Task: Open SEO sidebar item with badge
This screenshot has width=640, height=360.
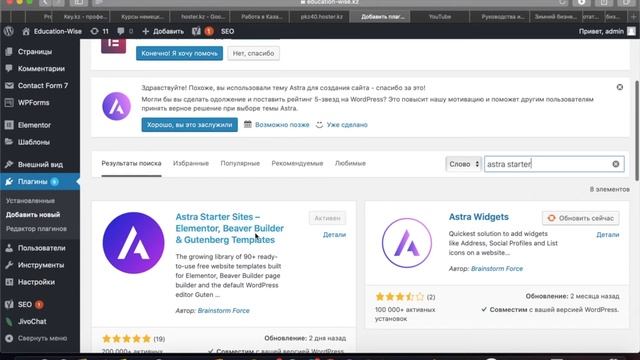Action: click(x=24, y=304)
